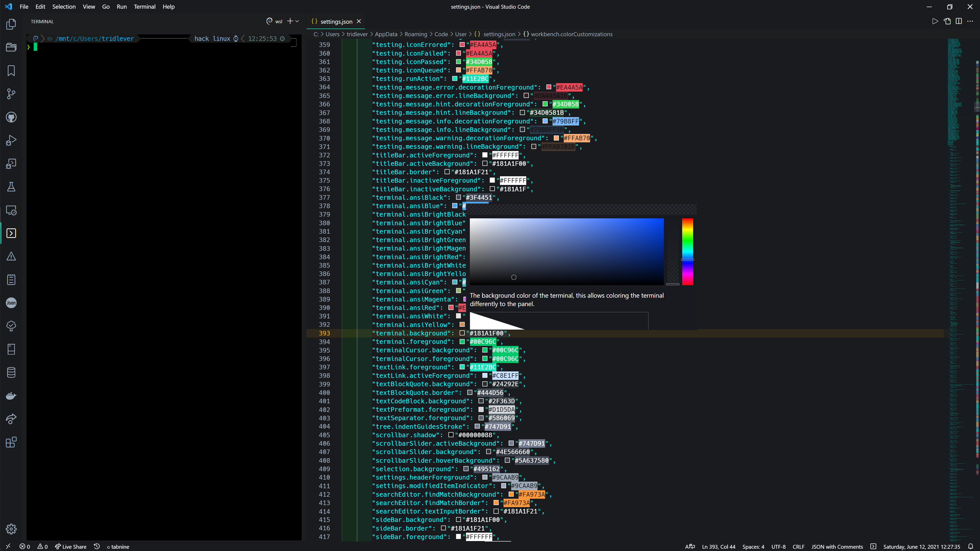Open the Docker view in the activity bar
Screen dimensions: 980x551
pyautogui.click(x=11, y=395)
